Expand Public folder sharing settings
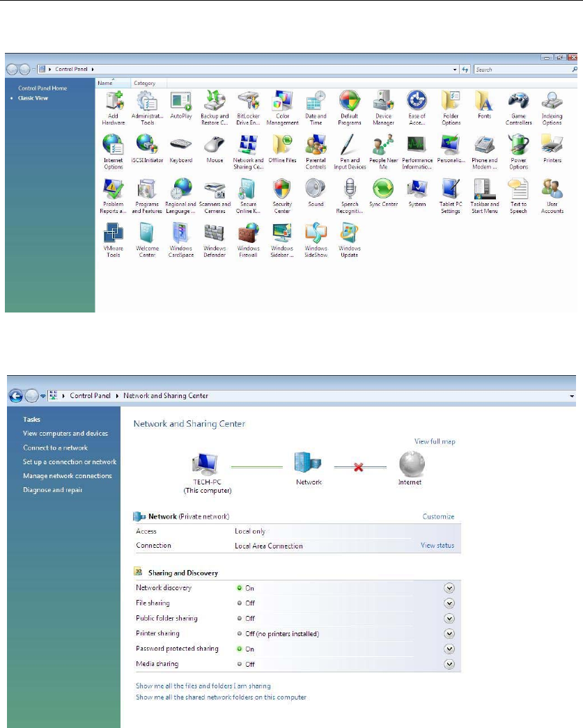 [x=449, y=619]
